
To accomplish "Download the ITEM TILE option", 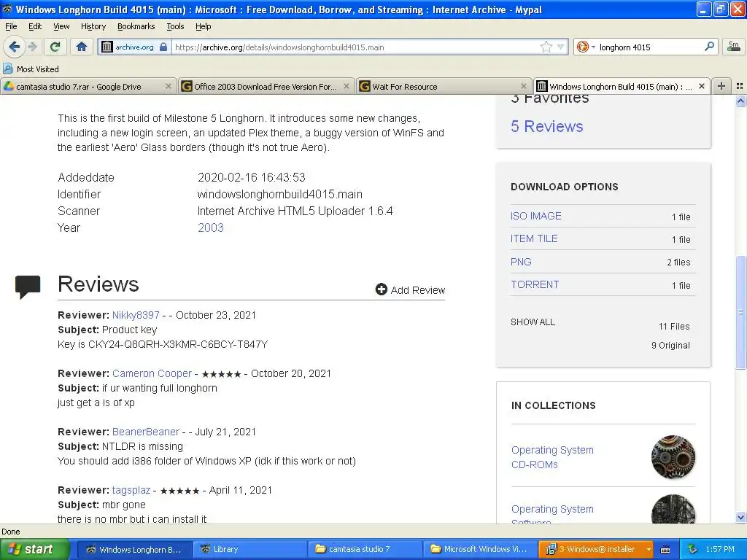I will [534, 238].
